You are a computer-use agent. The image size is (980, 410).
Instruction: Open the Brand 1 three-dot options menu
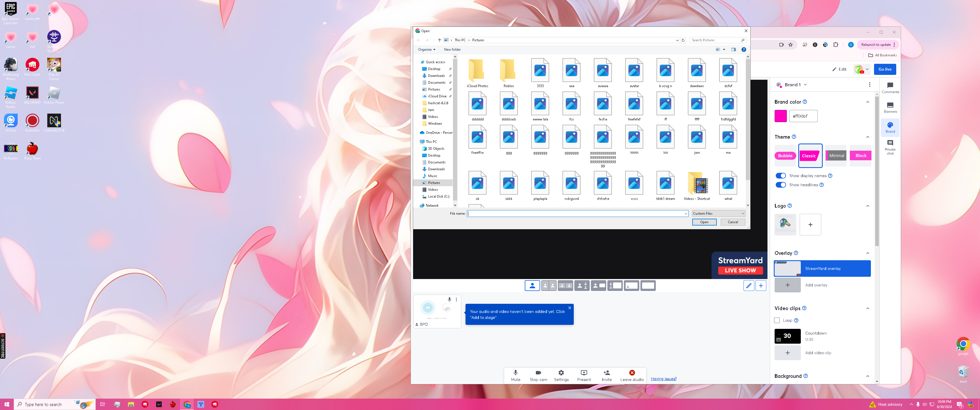point(870,85)
